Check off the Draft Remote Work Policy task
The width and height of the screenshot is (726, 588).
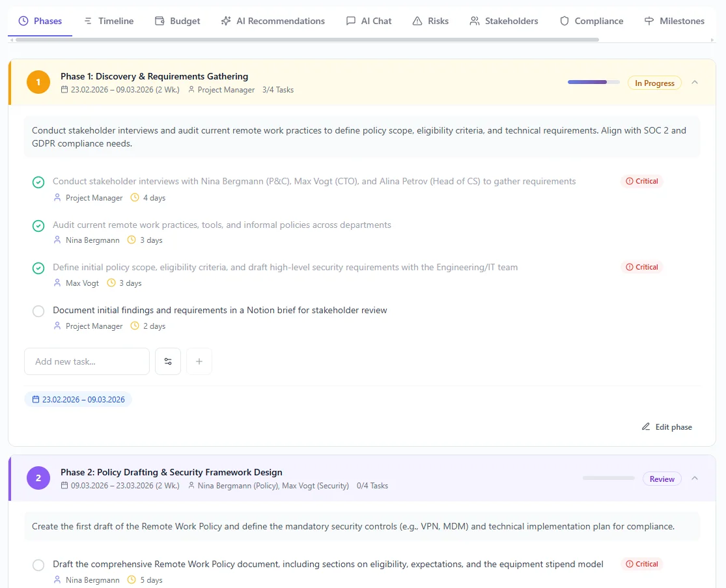coord(38,565)
